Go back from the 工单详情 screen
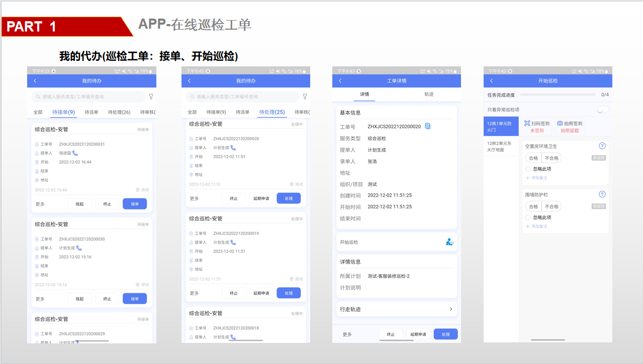 point(340,81)
